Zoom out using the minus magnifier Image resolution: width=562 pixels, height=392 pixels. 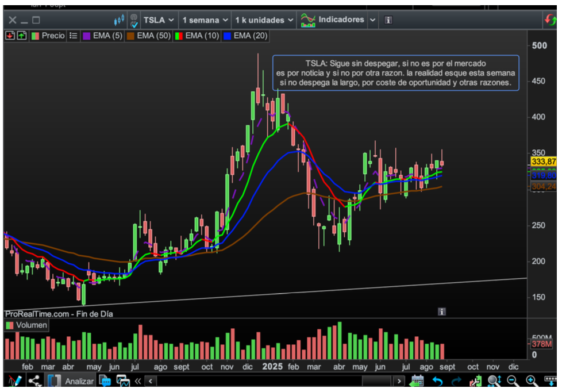pyautogui.click(x=513, y=381)
